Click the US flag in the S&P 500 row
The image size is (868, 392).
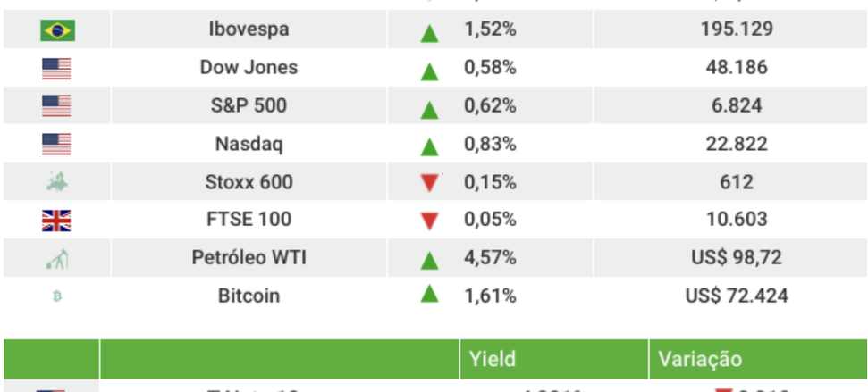(x=56, y=106)
